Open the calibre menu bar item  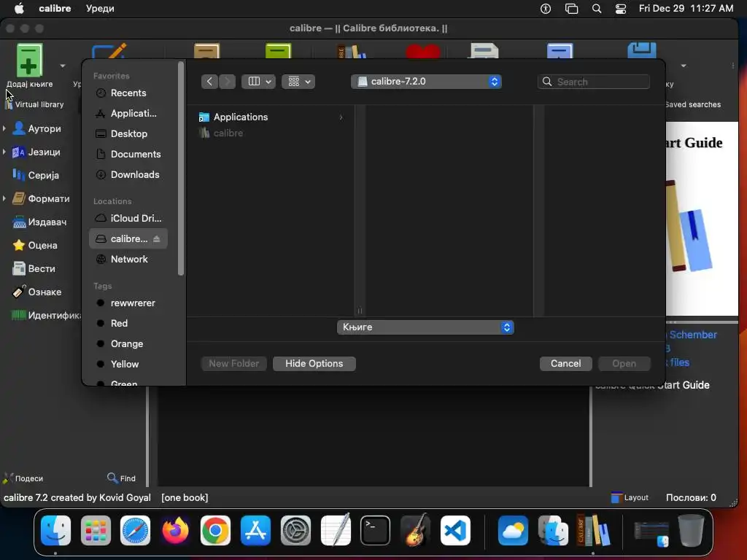[55, 8]
